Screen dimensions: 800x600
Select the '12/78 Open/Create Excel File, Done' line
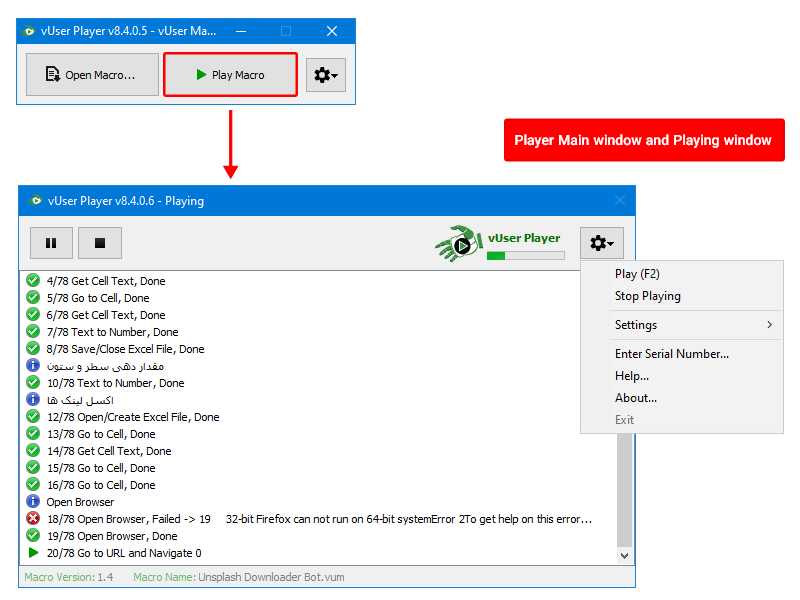[x=133, y=417]
